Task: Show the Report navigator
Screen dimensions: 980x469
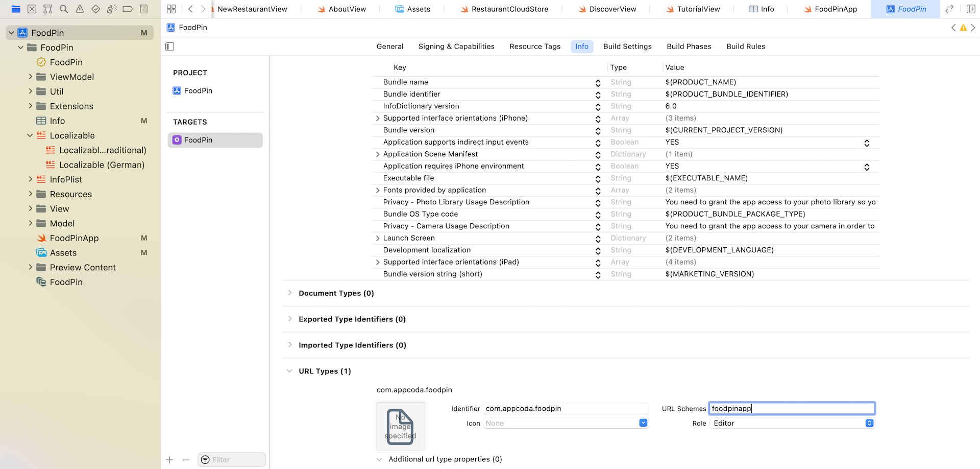Action: [143, 9]
